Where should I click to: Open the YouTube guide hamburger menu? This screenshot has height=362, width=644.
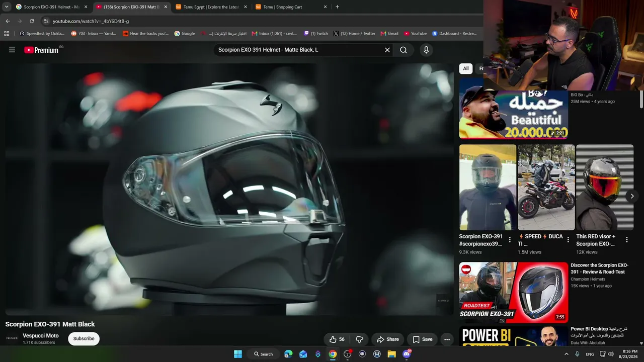pos(12,50)
